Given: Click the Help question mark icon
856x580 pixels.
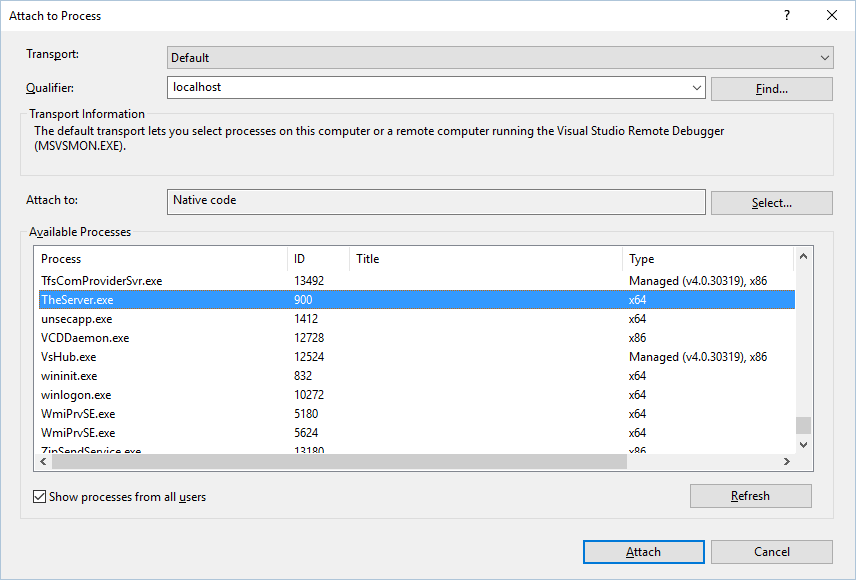Looking at the screenshot, I should [787, 15].
